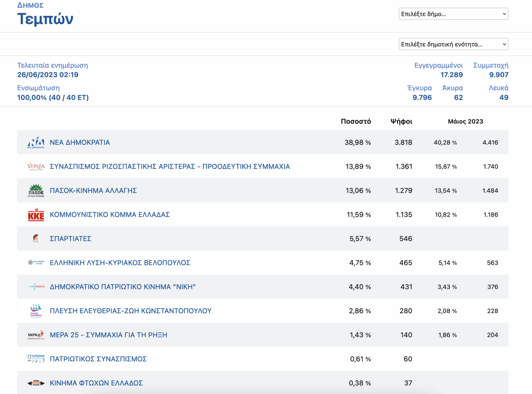Click the Κίνημα Φτωχών Ελλάδος logo

[36, 383]
